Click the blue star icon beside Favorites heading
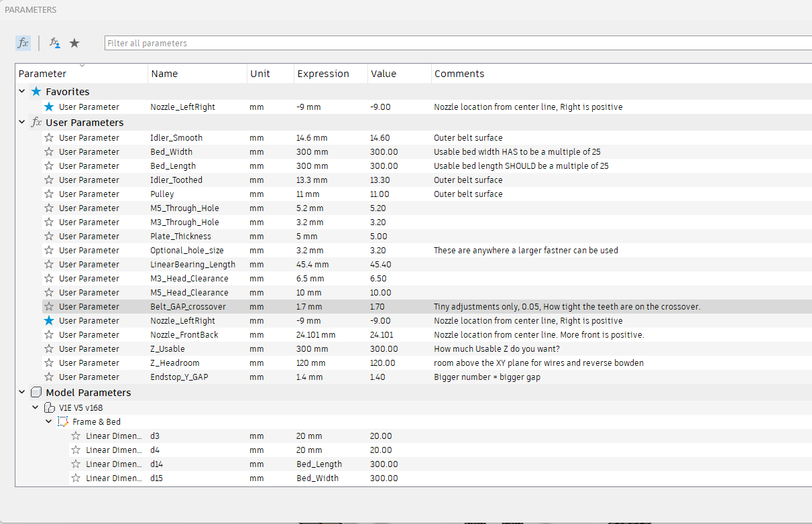812x524 pixels. coord(37,91)
